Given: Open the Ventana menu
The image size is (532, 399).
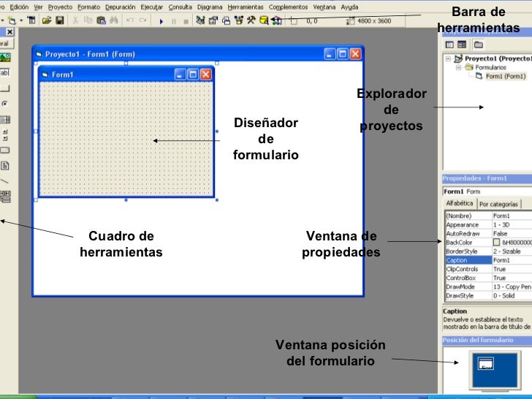Looking at the screenshot, I should click(324, 7).
